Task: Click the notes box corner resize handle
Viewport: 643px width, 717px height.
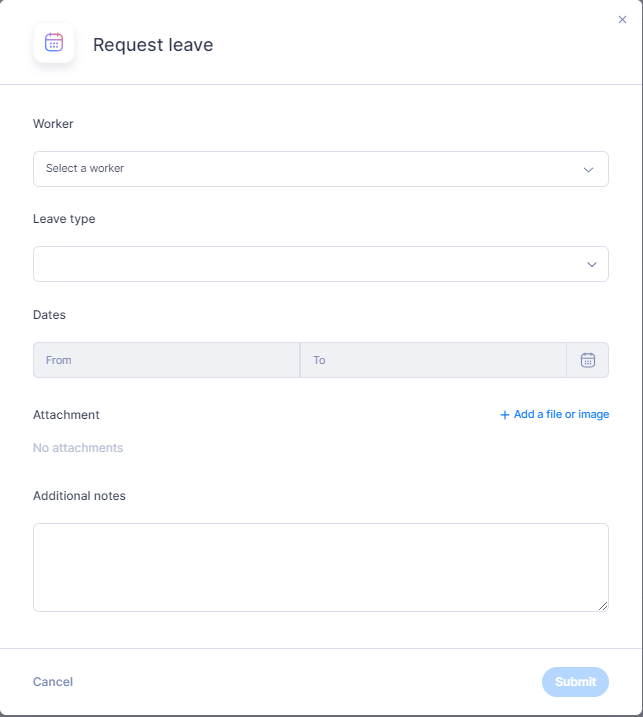Action: pyautogui.click(x=603, y=606)
